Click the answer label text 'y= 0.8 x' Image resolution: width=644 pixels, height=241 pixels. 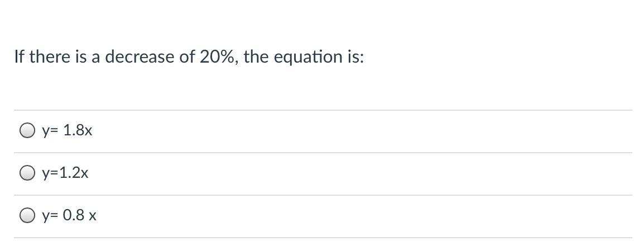pos(69,215)
